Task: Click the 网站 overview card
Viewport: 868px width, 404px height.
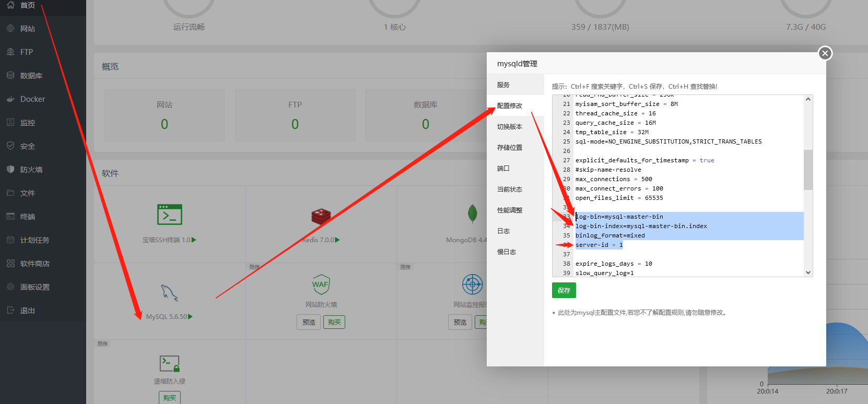Action: pyautogui.click(x=165, y=115)
